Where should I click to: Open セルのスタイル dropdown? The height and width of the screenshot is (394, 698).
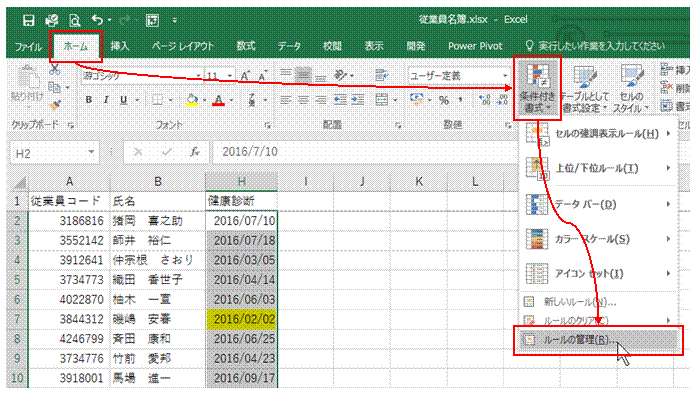coord(631,88)
